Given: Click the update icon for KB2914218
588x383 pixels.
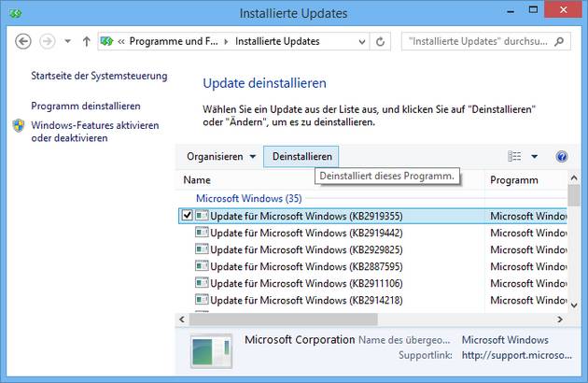Looking at the screenshot, I should pos(202,300).
